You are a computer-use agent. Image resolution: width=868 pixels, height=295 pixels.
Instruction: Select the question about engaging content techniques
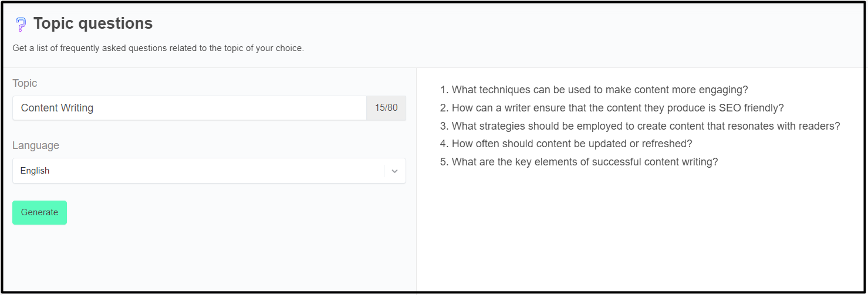[x=599, y=90]
